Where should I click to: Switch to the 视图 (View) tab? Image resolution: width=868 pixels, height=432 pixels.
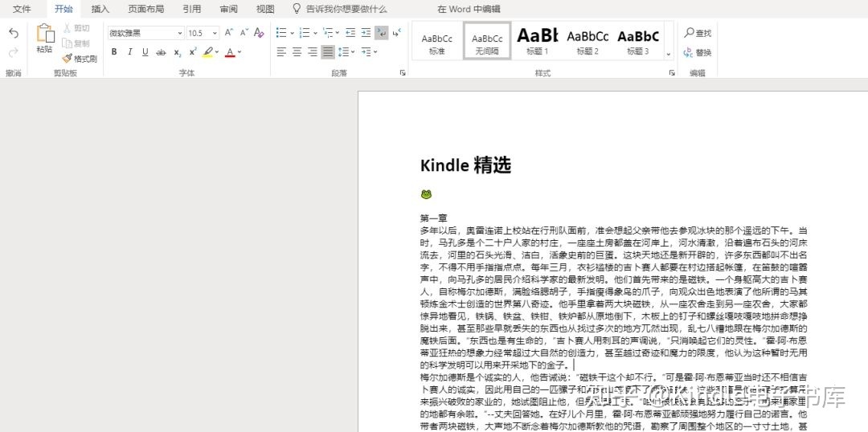(x=265, y=9)
